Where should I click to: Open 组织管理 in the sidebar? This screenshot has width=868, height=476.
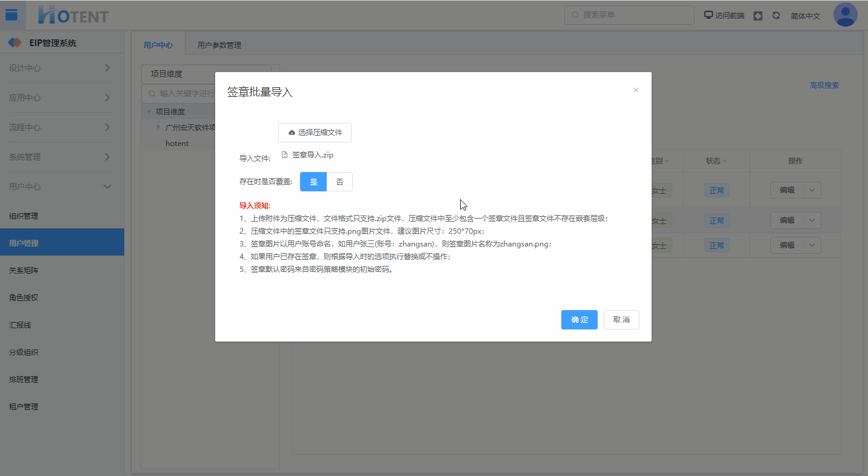click(x=24, y=216)
